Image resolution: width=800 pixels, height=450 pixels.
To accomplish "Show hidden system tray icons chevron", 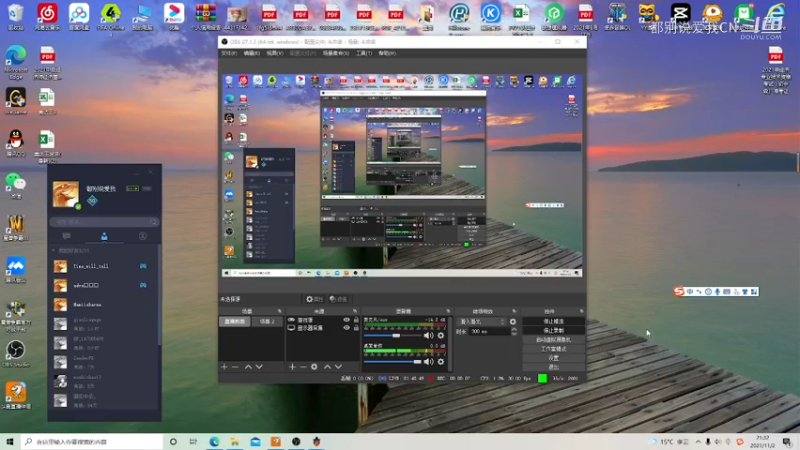I will (x=697, y=442).
